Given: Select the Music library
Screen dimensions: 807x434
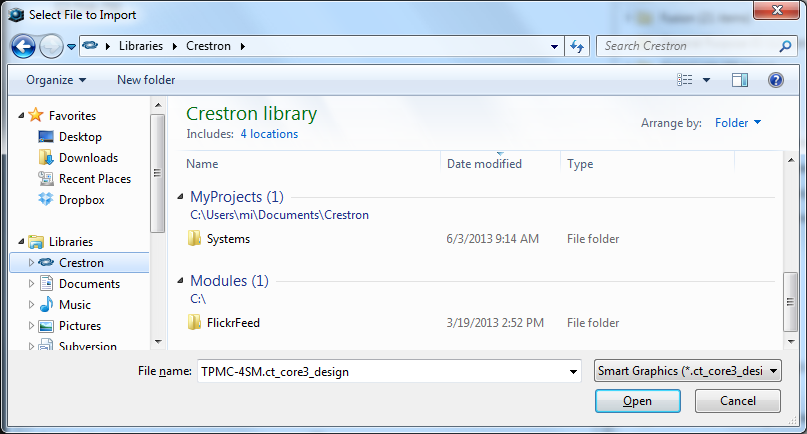Looking at the screenshot, I should 75,305.
